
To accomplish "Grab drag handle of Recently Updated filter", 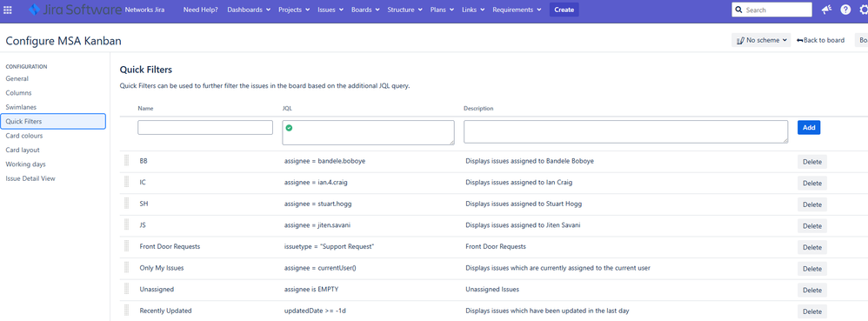I will (x=126, y=310).
